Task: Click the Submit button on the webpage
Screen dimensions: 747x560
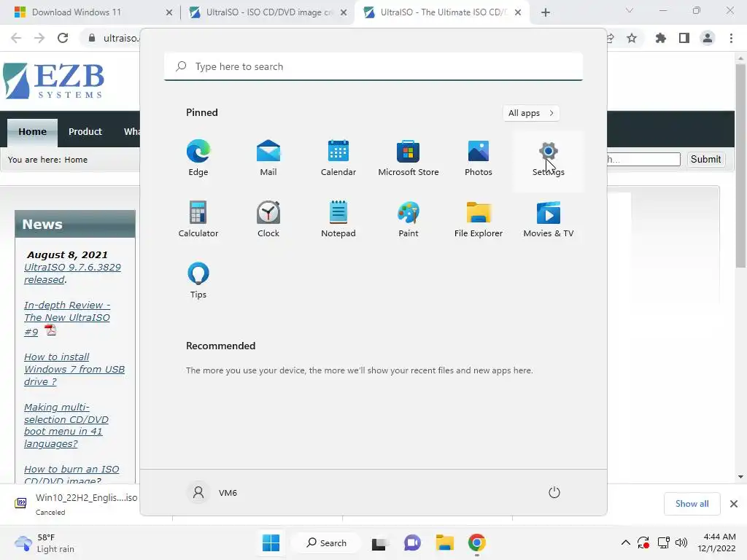Action: click(x=705, y=159)
